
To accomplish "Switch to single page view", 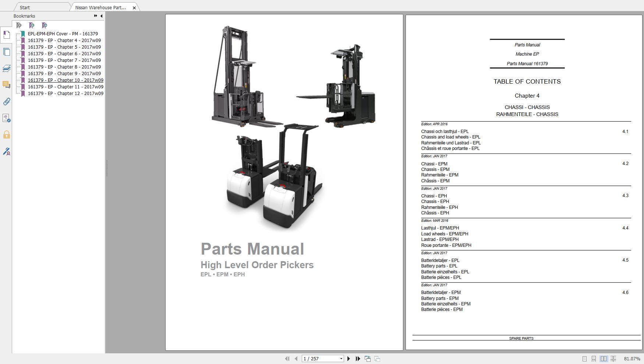I will pos(584,358).
